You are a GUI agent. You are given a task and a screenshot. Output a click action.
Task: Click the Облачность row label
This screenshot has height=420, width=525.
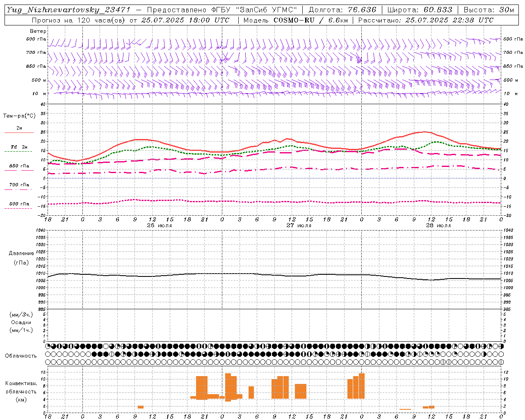[21, 356]
